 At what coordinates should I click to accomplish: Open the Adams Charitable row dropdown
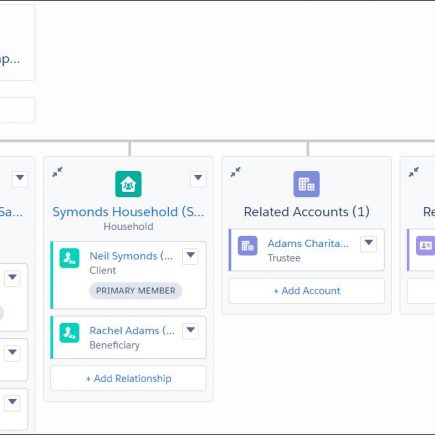pyautogui.click(x=368, y=243)
